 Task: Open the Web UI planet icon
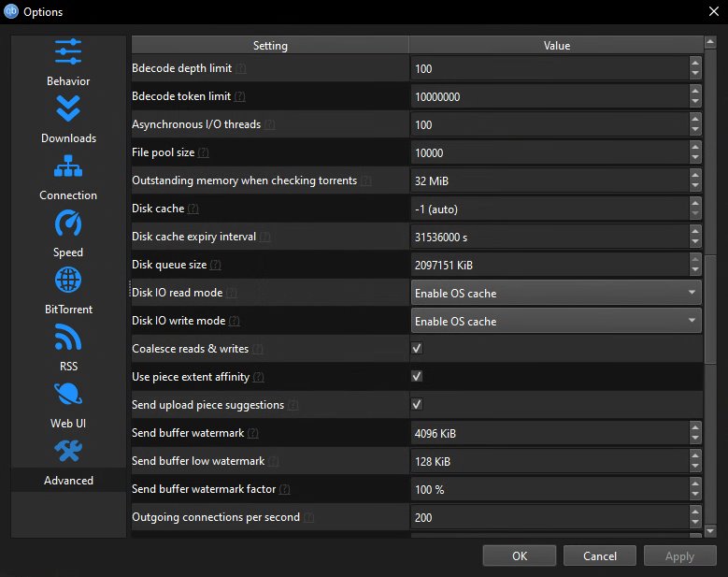(68, 395)
